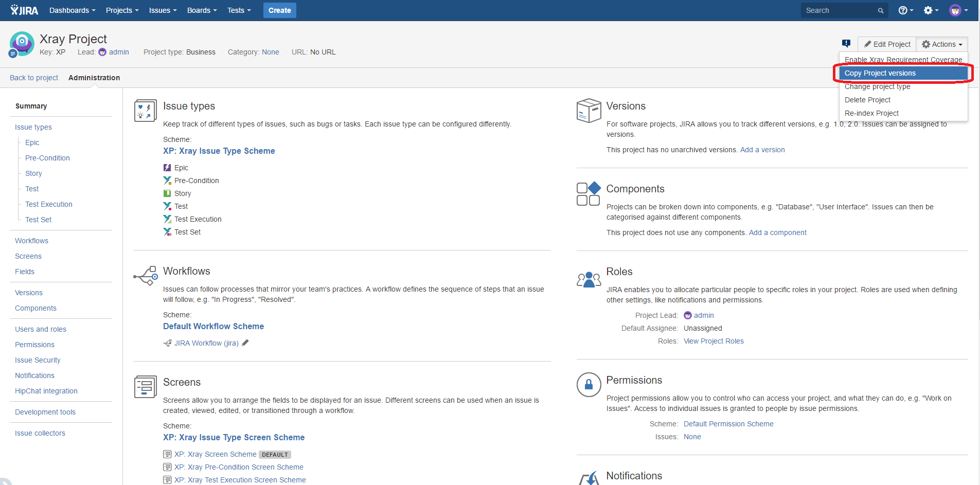The image size is (980, 485).
Task: Open the Boards dropdown menu
Action: click(x=202, y=10)
